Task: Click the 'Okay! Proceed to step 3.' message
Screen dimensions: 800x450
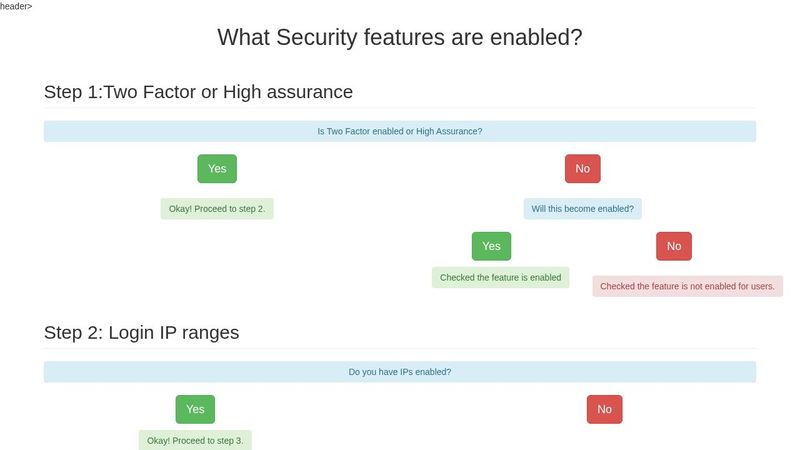Action: (x=195, y=440)
